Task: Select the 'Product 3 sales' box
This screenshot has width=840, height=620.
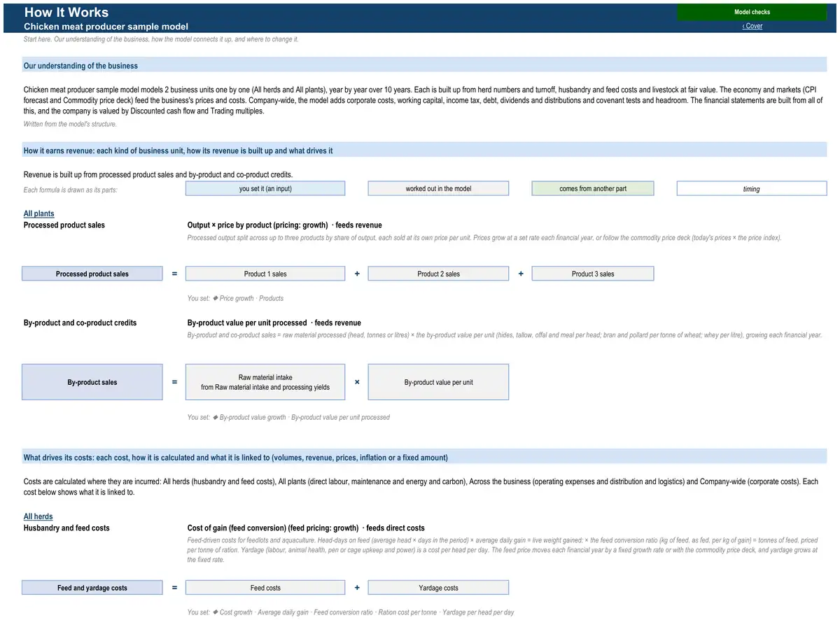Action: point(593,274)
